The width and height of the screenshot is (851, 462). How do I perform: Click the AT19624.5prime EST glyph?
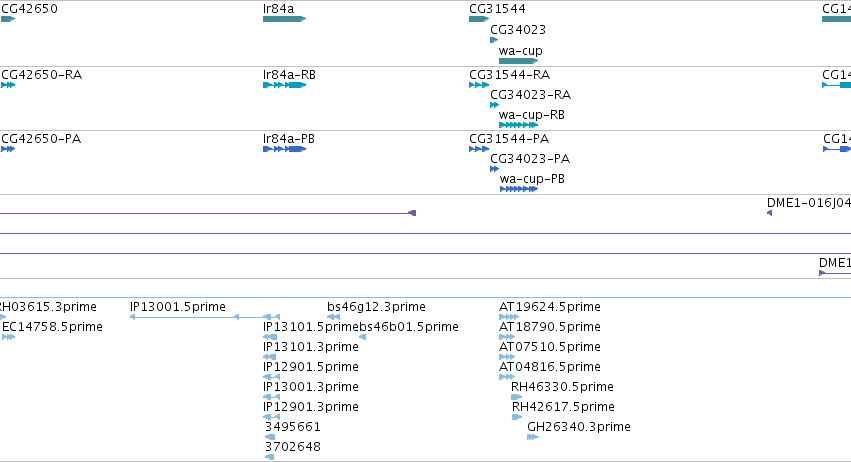point(509,317)
